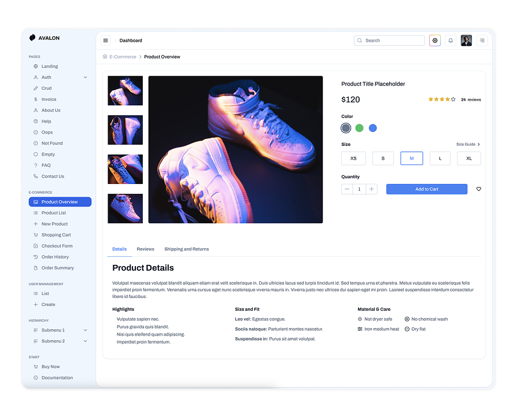Click the main sneaker product image
Image resolution: width=517 pixels, height=420 pixels.
(x=235, y=149)
